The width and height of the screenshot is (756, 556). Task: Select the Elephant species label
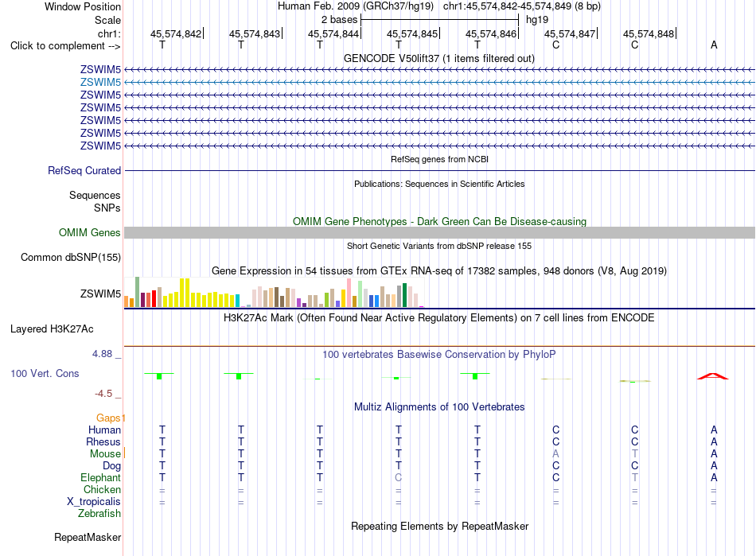[101, 477]
